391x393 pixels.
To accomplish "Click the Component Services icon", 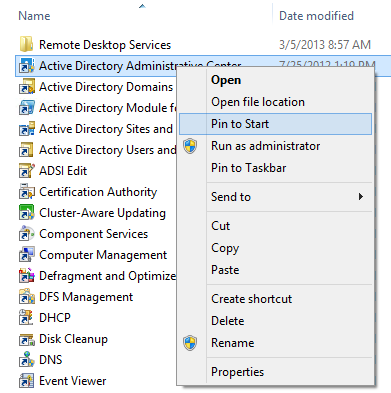I will pyautogui.click(x=26, y=234).
